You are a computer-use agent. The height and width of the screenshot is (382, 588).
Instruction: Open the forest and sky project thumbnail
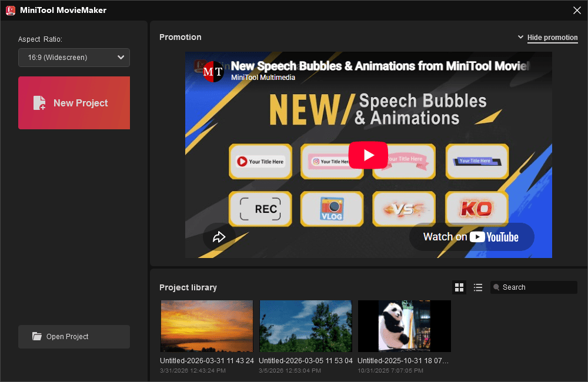pos(306,326)
